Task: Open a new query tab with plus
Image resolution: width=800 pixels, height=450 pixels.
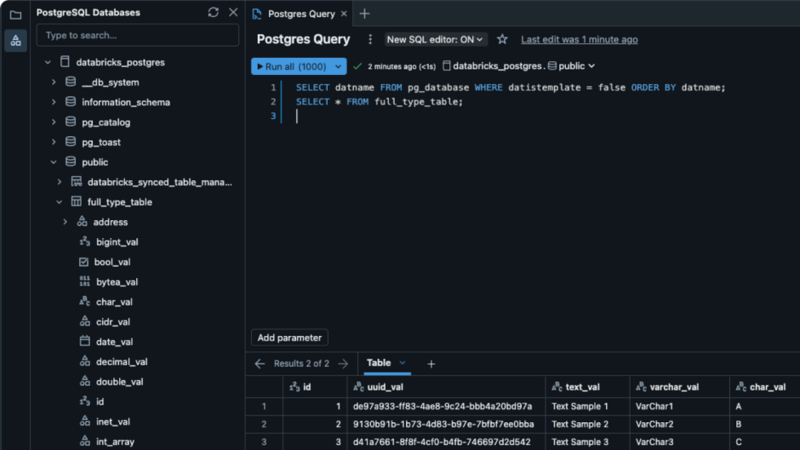Action: (364, 14)
